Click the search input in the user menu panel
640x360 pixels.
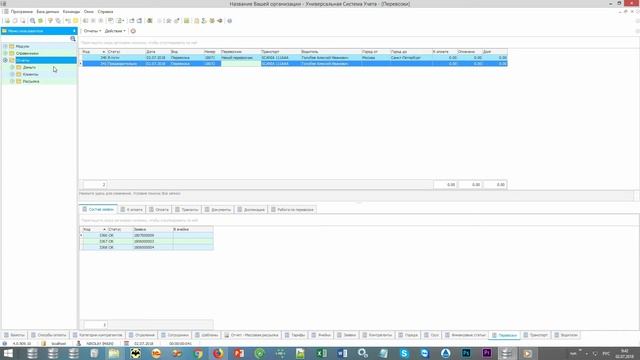pos(36,39)
